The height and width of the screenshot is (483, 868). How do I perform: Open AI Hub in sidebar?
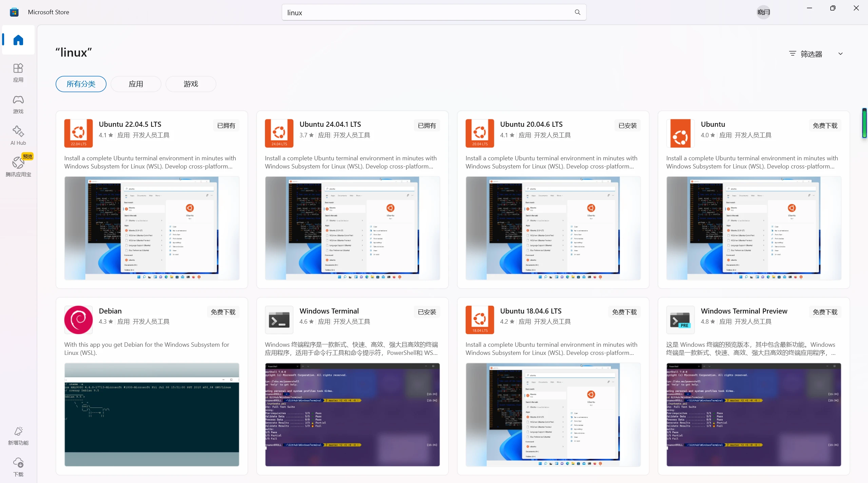pos(18,136)
